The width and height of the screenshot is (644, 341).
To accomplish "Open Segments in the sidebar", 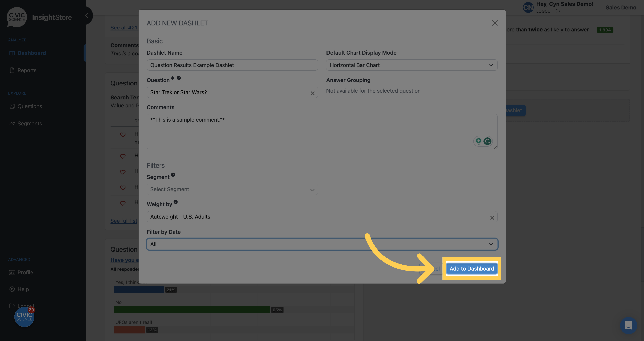I will (26, 123).
